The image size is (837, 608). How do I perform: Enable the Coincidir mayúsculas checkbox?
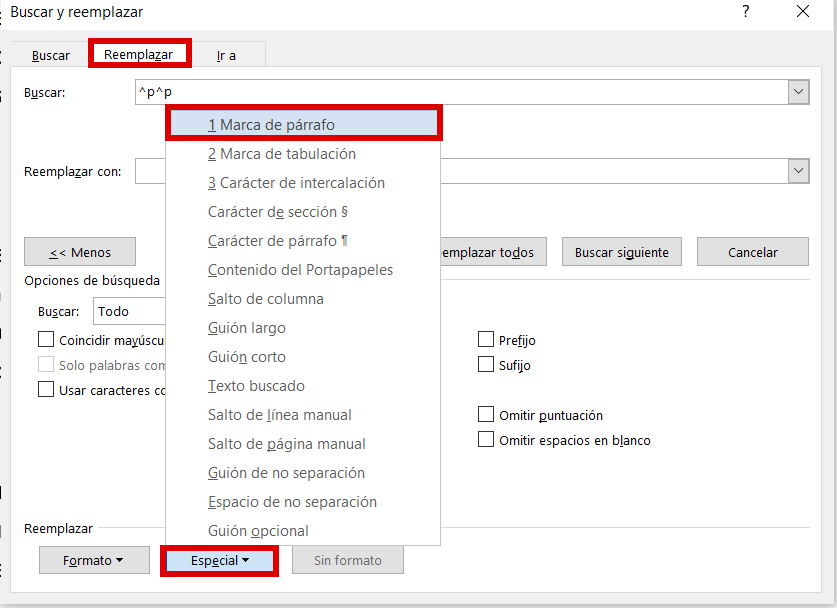coord(46,340)
